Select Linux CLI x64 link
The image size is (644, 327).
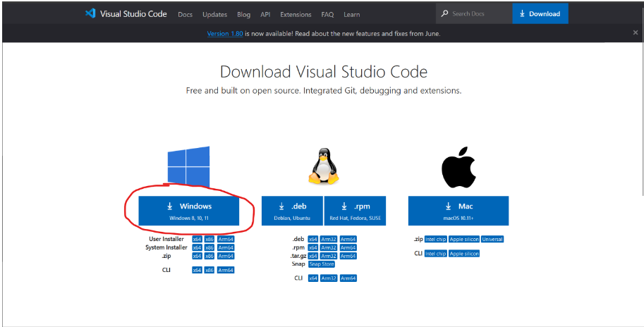coord(313,278)
